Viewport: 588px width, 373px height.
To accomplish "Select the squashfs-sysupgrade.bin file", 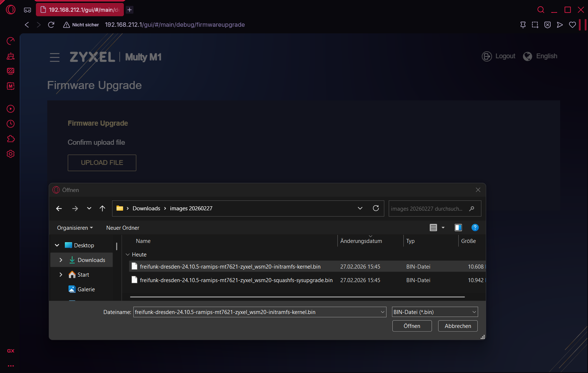I will point(236,280).
